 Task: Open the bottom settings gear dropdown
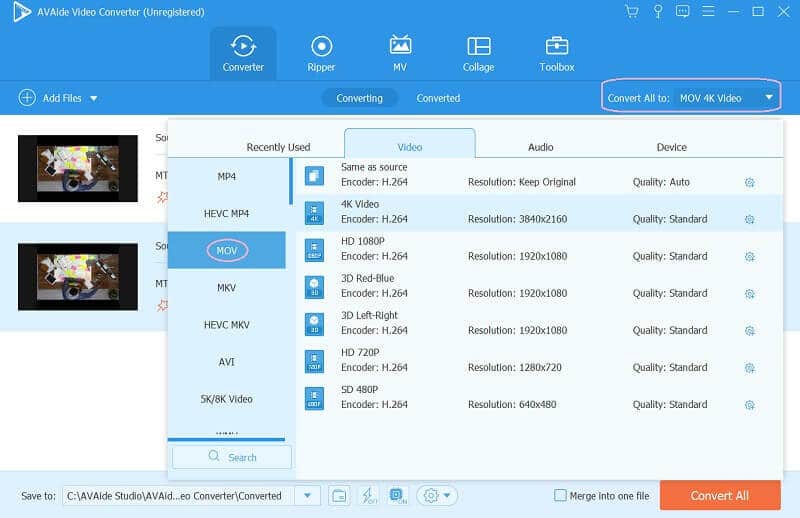tap(437, 496)
